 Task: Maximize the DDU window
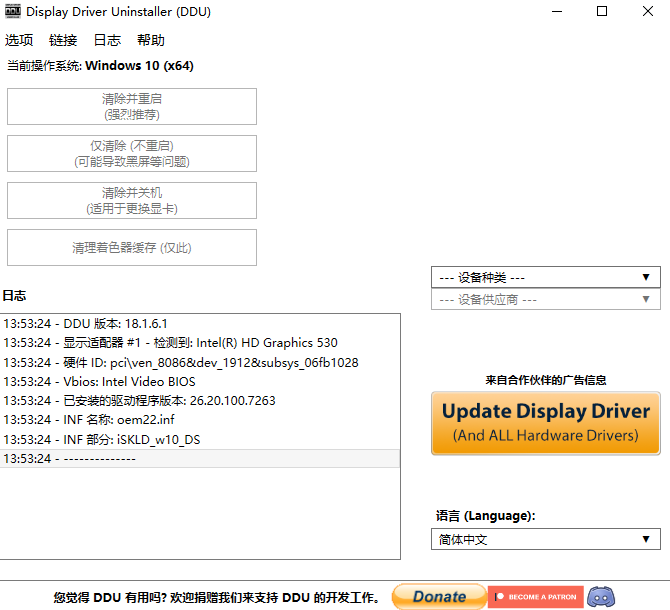(602, 12)
